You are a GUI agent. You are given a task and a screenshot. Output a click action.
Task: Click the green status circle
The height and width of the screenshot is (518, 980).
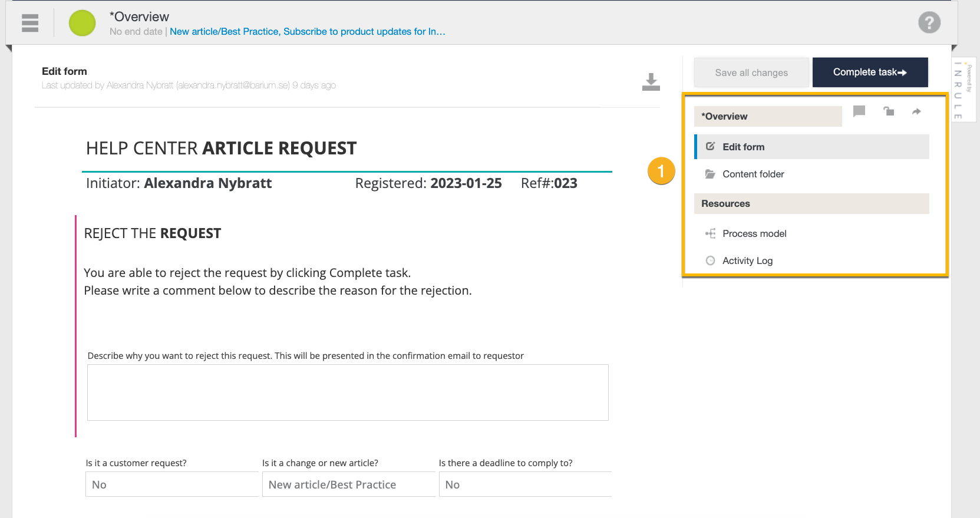[82, 24]
